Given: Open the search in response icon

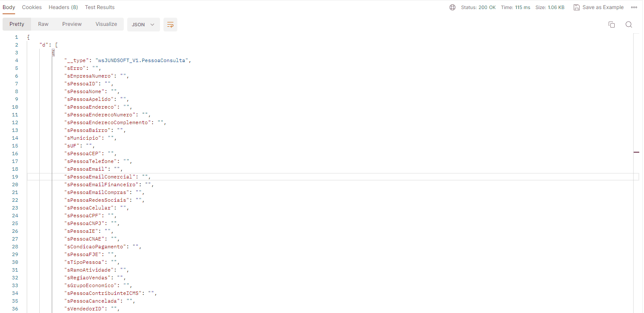Looking at the screenshot, I should coord(629,25).
